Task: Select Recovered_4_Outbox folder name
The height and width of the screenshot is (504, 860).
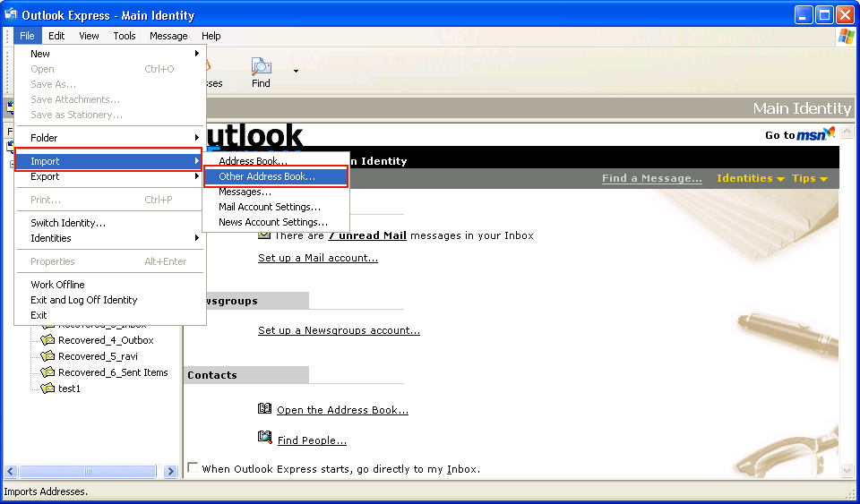Action: click(x=106, y=340)
